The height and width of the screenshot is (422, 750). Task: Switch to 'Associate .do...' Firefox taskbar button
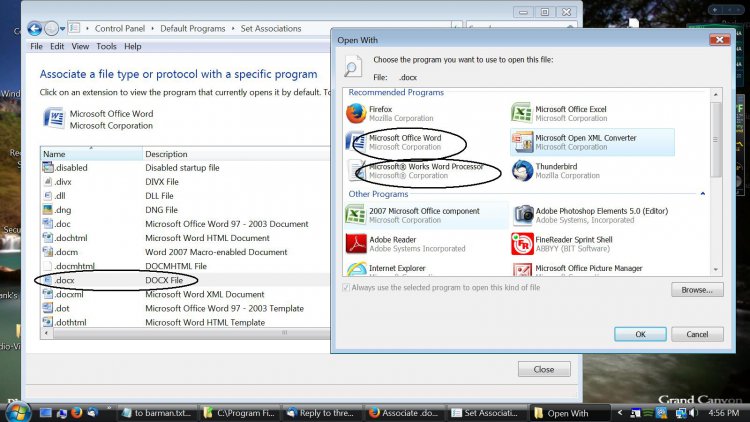[404, 412]
